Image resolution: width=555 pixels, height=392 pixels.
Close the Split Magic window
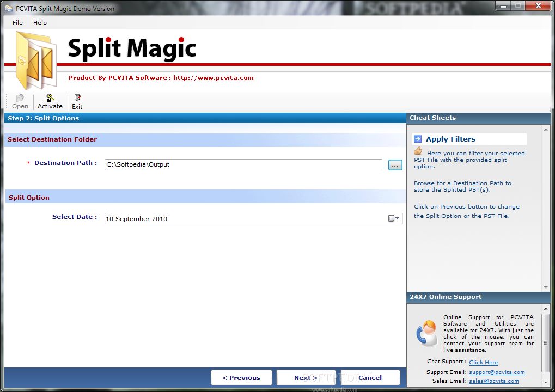tap(538, 5)
